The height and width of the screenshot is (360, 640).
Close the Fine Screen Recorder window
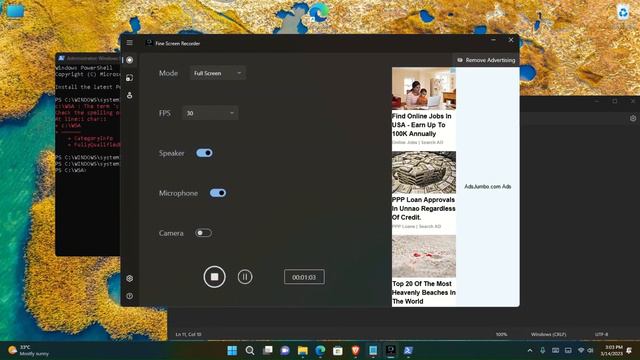[511, 40]
